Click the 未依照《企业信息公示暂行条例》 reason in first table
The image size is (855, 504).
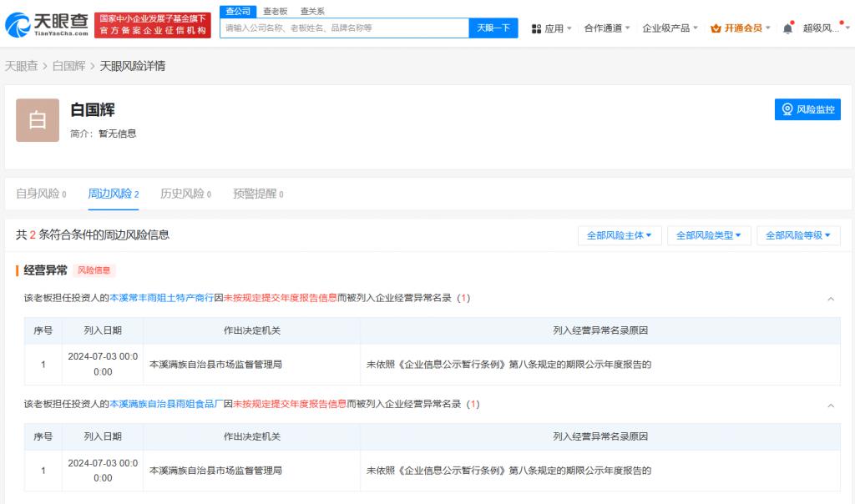[508, 365]
